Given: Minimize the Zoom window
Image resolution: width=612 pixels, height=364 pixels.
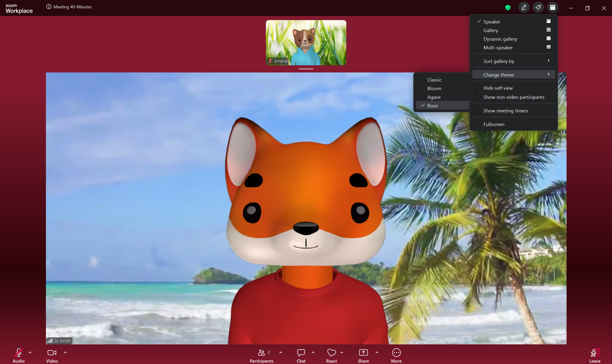Looking at the screenshot, I should (571, 8).
